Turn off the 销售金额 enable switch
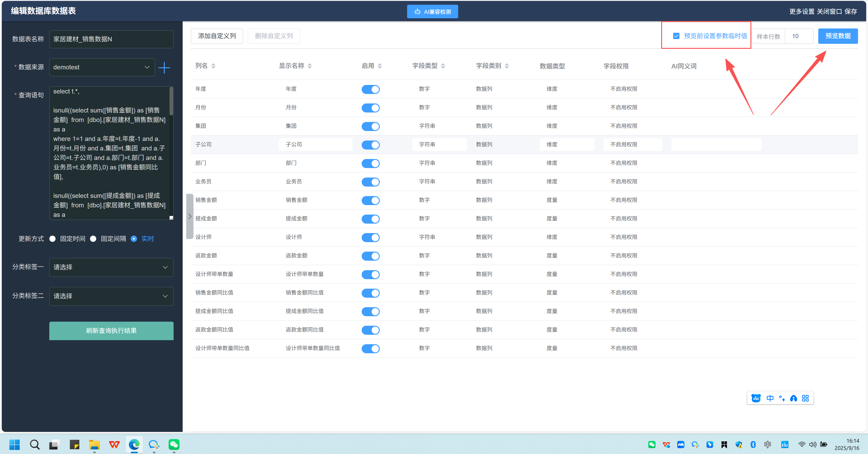The width and height of the screenshot is (868, 454). tap(370, 200)
